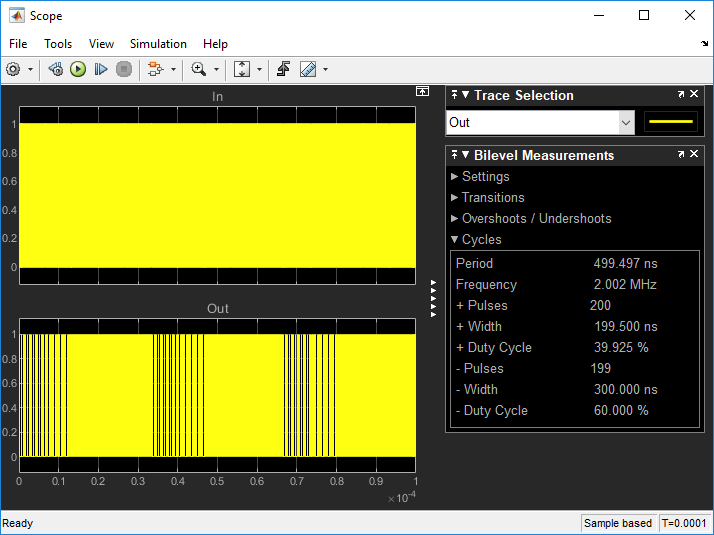Image resolution: width=714 pixels, height=535 pixels.
Task: Open the Triggers toolbar icon
Action: coord(284,69)
